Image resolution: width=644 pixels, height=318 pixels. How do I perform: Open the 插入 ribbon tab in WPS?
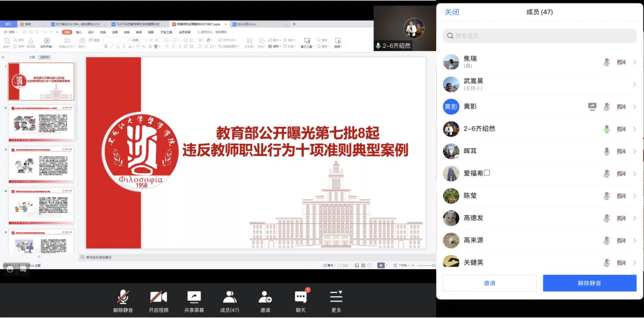[79, 32]
